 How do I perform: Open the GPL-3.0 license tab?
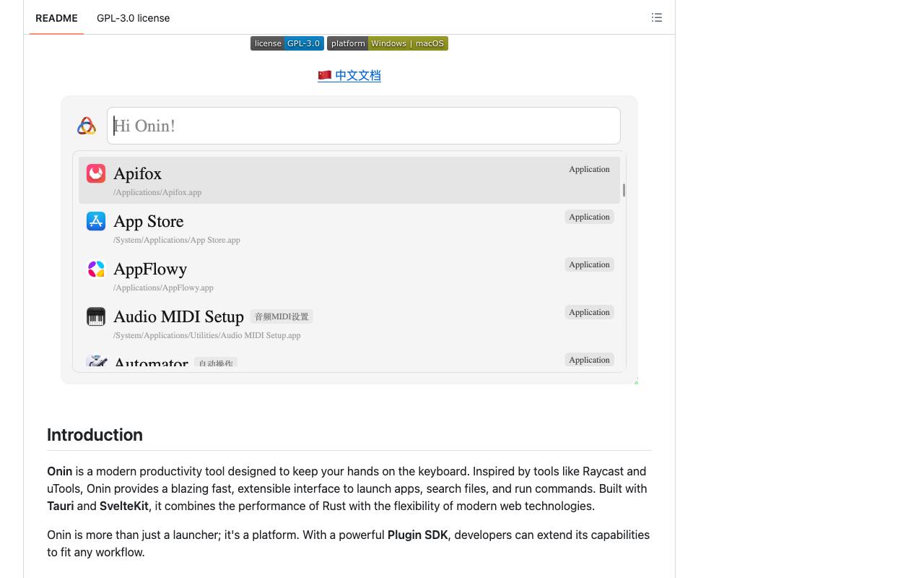coord(134,18)
